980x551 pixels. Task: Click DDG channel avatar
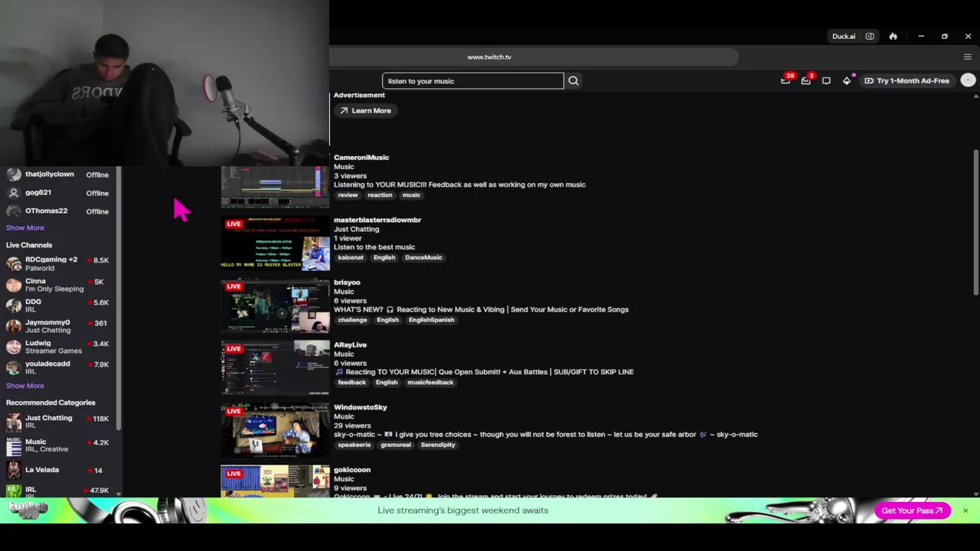pos(14,305)
